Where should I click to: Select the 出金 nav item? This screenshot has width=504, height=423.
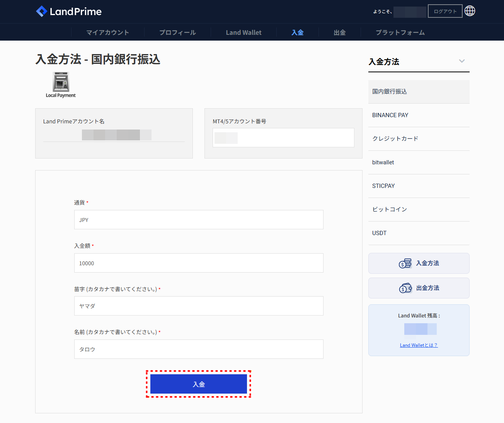click(340, 32)
